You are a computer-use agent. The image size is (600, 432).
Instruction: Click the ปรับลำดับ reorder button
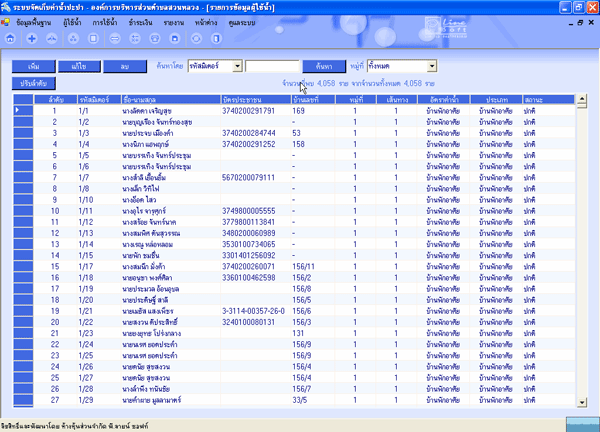point(32,84)
